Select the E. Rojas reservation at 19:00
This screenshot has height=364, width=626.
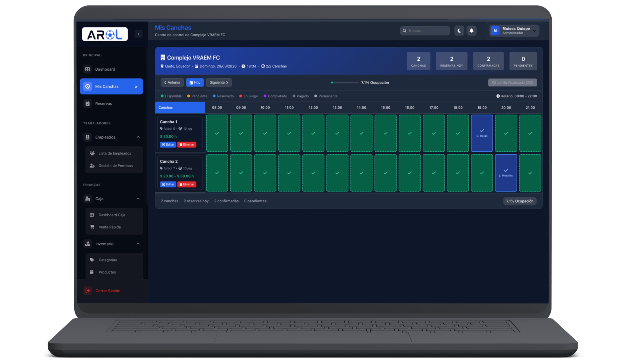click(x=482, y=133)
